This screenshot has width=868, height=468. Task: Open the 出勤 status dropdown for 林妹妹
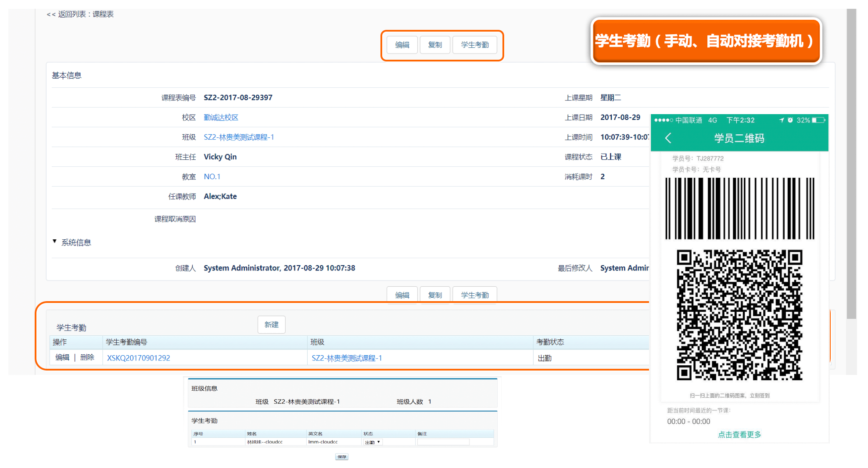(x=373, y=442)
